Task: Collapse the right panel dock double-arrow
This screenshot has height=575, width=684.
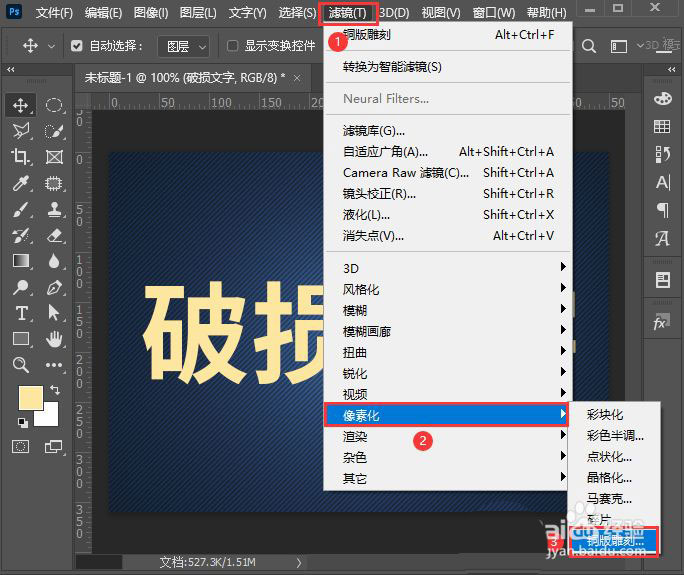Action: coord(671,69)
